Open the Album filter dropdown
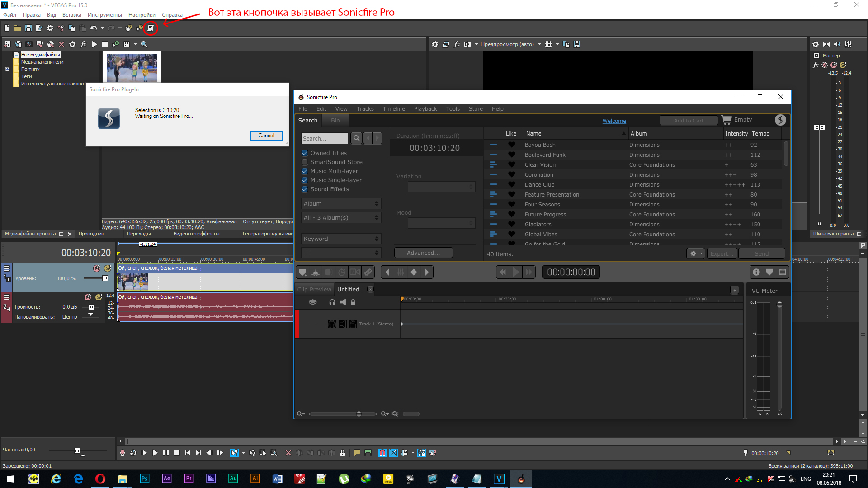The image size is (868, 488). tap(341, 204)
